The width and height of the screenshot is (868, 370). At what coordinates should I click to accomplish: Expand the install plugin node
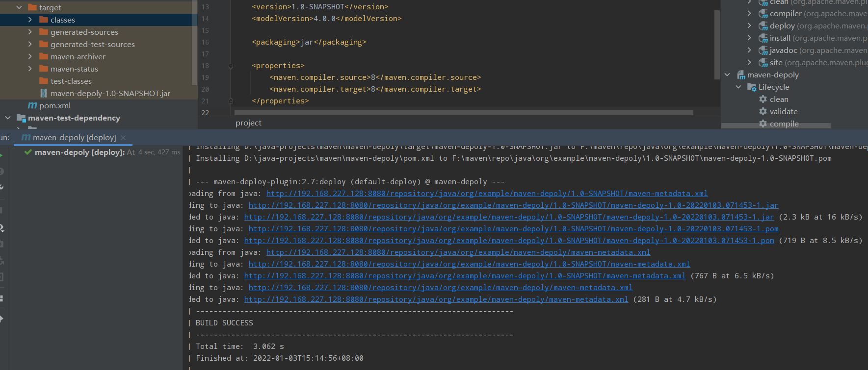pyautogui.click(x=749, y=38)
